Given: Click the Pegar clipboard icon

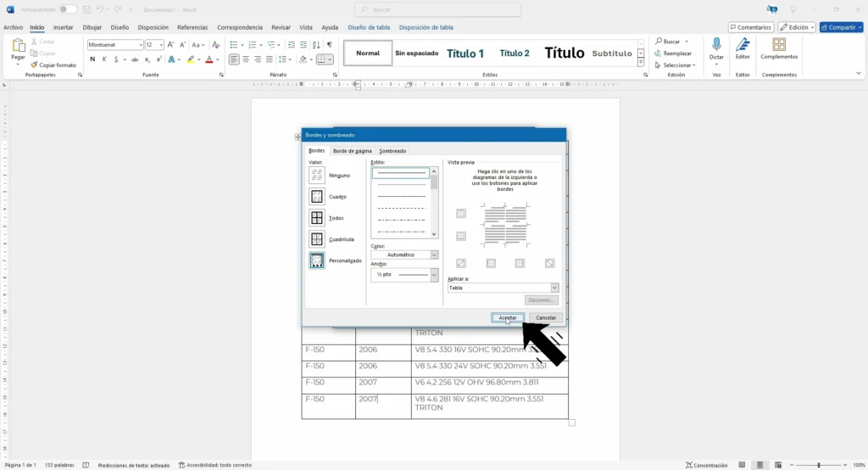Looking at the screenshot, I should point(18,46).
